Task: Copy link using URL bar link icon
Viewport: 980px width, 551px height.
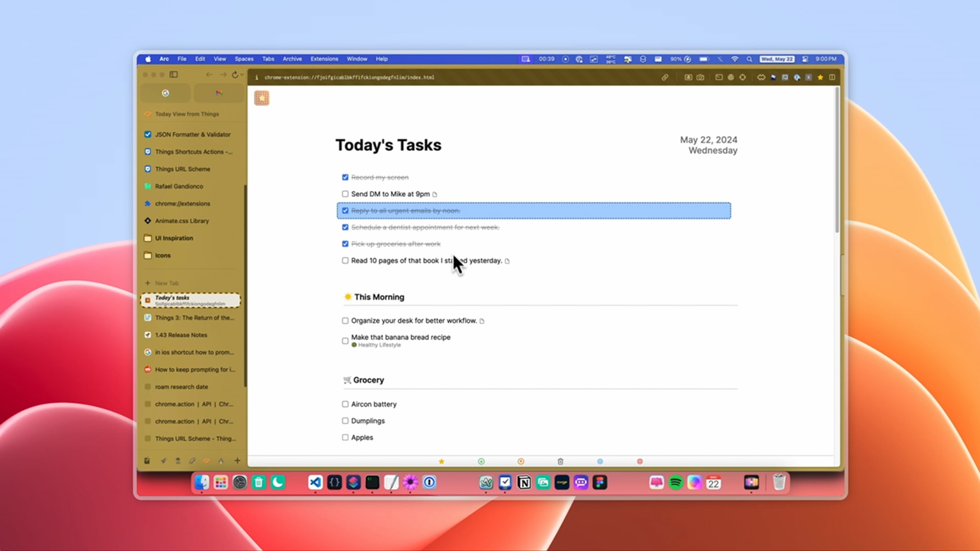Action: pyautogui.click(x=665, y=77)
